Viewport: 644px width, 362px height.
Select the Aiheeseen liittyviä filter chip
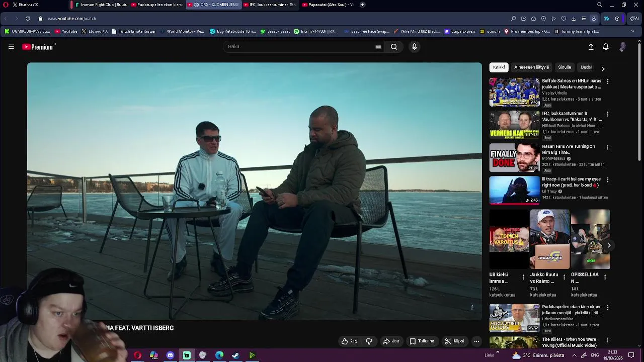531,67
